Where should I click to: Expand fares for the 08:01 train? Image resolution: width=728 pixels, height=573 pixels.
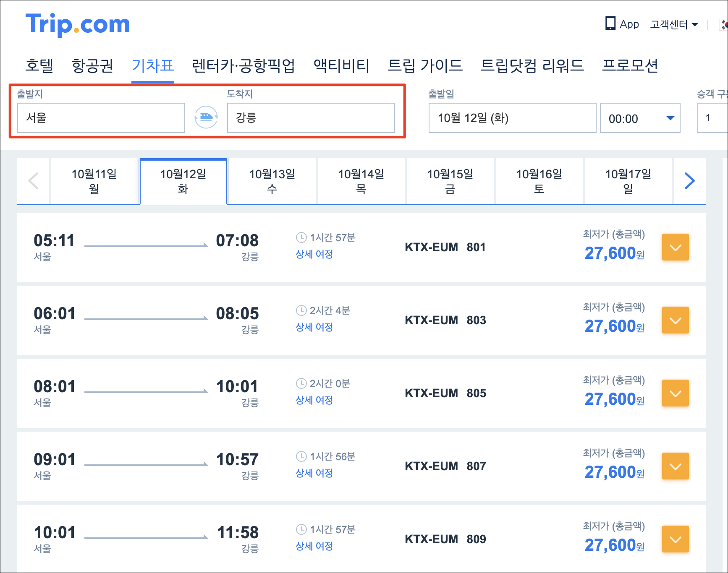[676, 393]
